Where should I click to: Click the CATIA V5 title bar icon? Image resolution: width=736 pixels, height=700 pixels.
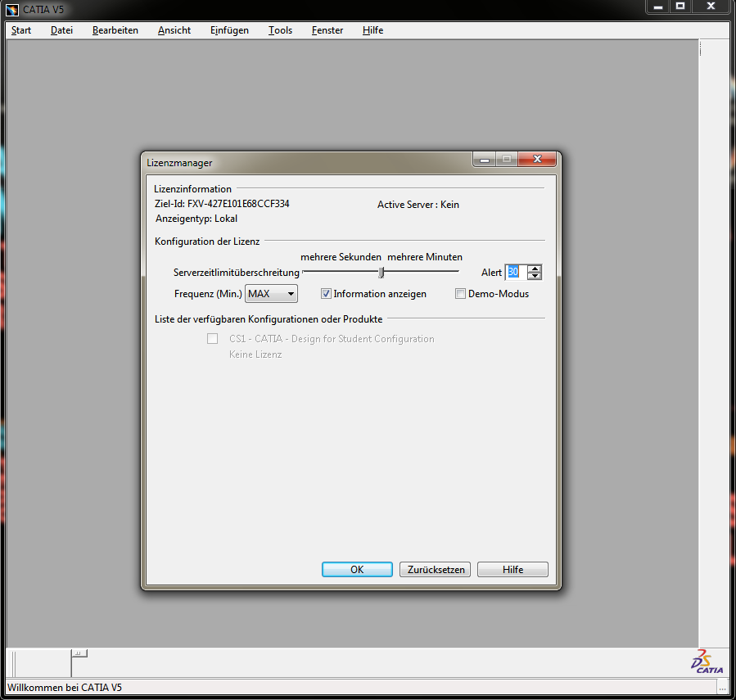(x=12, y=9)
